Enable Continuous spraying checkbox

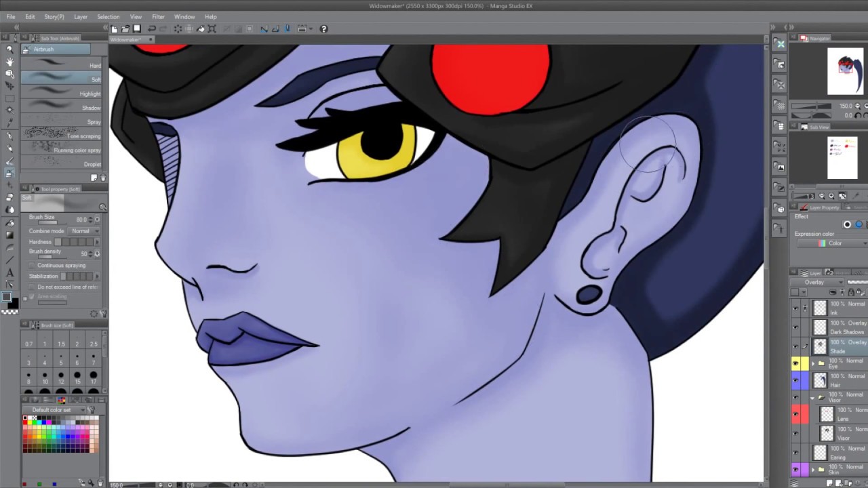coord(32,265)
